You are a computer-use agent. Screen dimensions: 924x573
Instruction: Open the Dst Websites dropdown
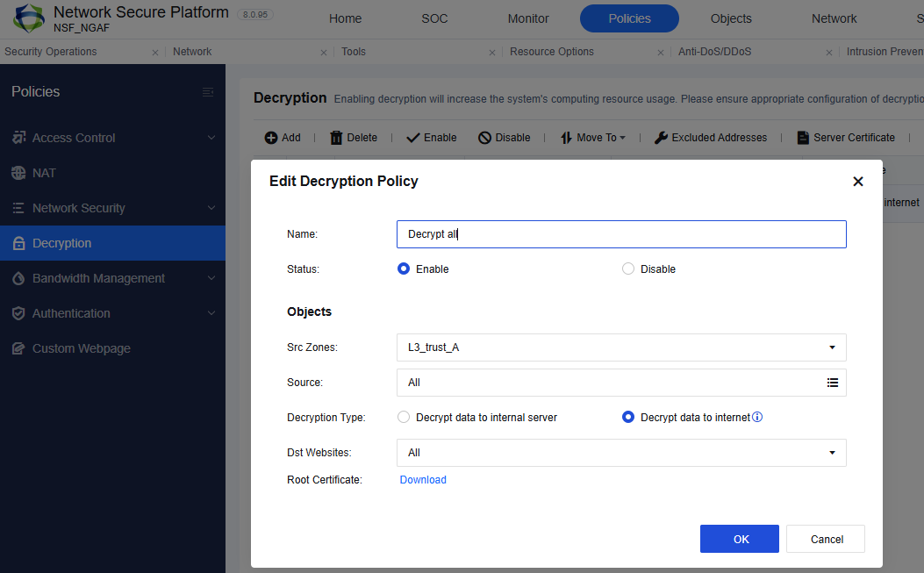(x=621, y=453)
